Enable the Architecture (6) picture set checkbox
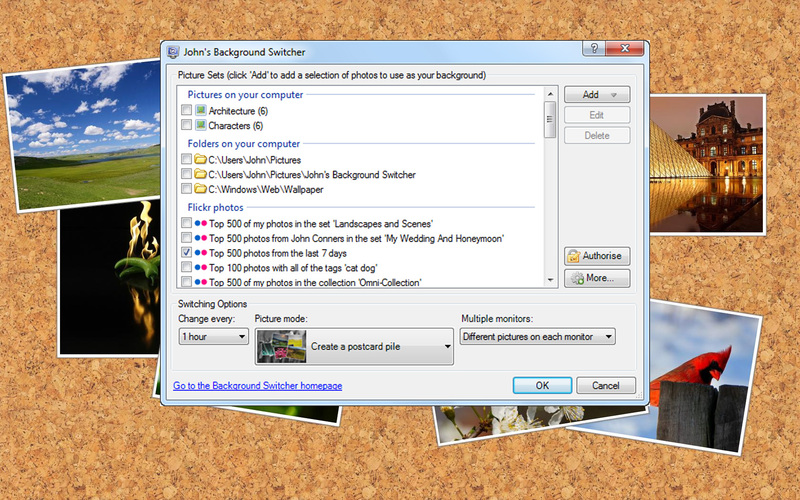The height and width of the screenshot is (500, 800). click(x=186, y=110)
